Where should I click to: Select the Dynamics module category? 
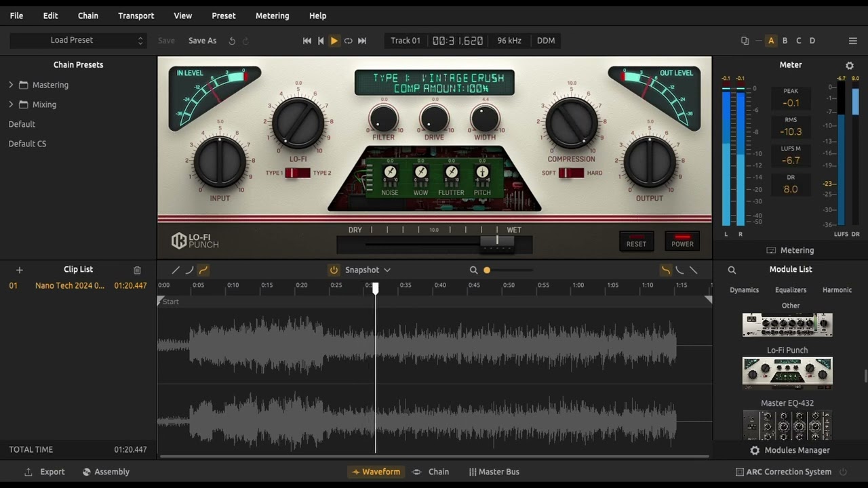pyautogui.click(x=744, y=290)
